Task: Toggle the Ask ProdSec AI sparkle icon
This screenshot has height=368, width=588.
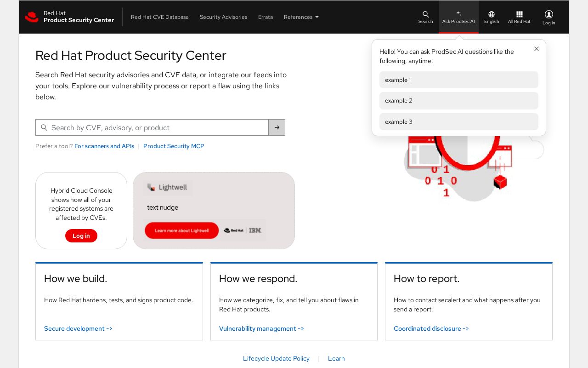Action: [458, 14]
